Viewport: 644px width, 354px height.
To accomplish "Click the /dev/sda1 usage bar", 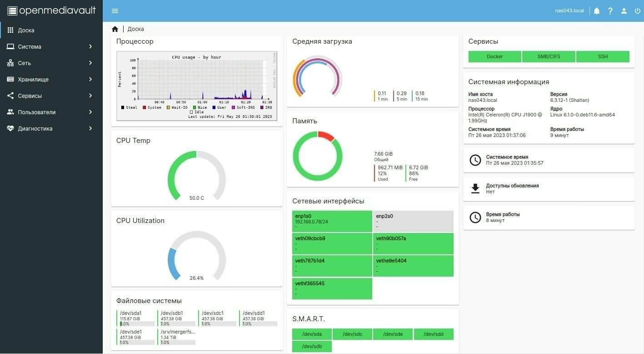I will (137, 324).
